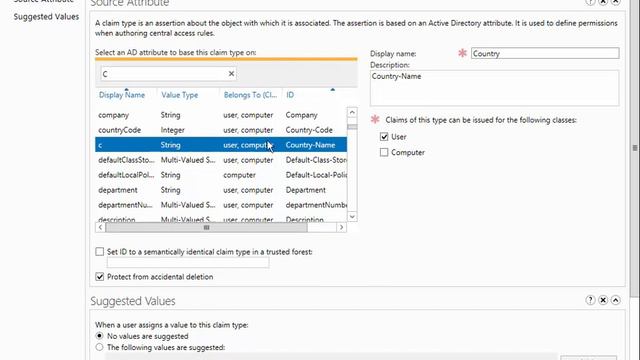This screenshot has width=640, height=360.
Task: Close the Suggested Values section with its X icon
Action: 603,300
